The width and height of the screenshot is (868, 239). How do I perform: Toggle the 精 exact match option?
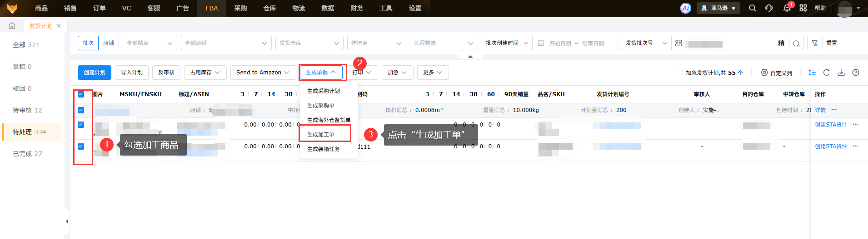pyautogui.click(x=781, y=43)
